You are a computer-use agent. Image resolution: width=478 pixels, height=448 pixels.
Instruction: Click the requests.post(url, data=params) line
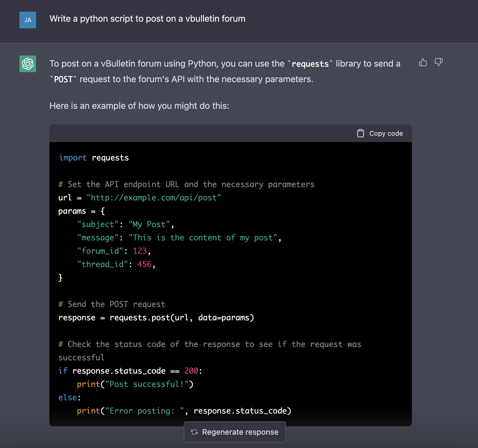pos(156,318)
